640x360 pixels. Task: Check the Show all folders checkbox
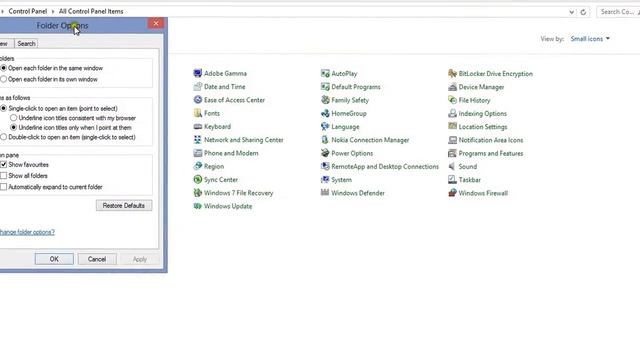point(4,176)
